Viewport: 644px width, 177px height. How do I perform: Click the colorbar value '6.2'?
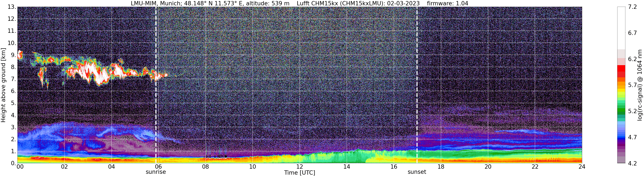632,59
